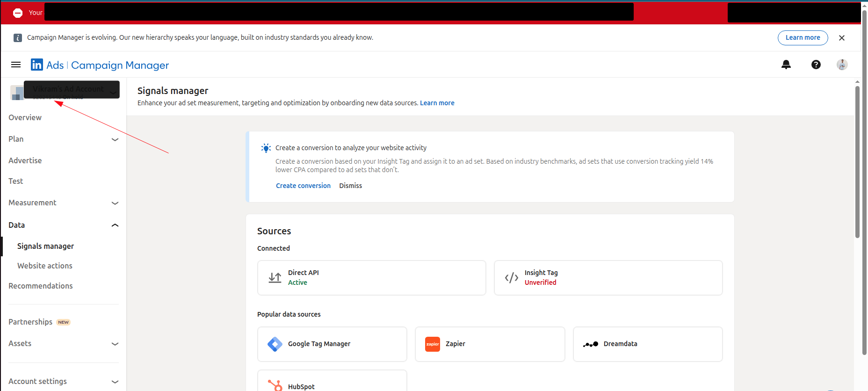Open Learn more link under Signals manager

(x=437, y=103)
